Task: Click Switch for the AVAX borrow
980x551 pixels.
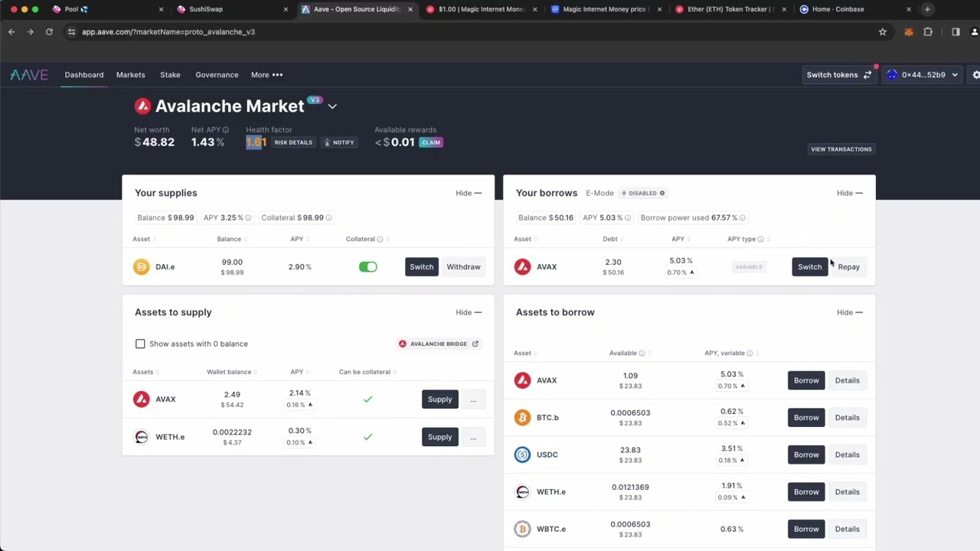Action: click(809, 267)
